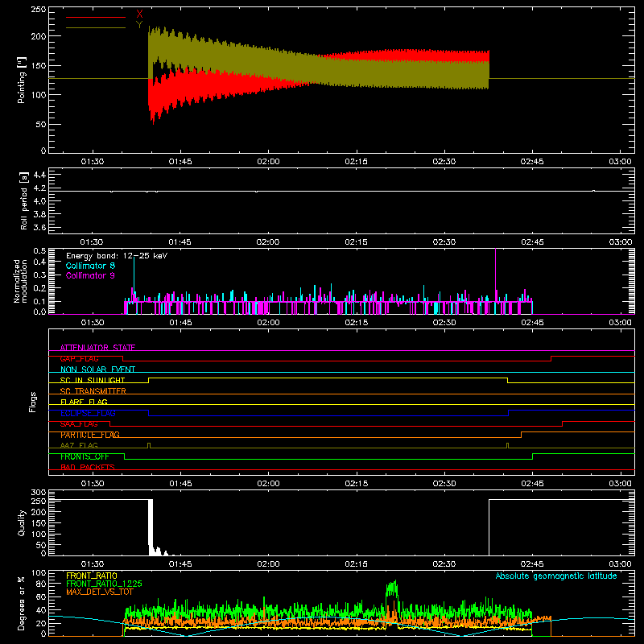Click the SC_IN_SUNLIGHT flag label

click(x=93, y=380)
